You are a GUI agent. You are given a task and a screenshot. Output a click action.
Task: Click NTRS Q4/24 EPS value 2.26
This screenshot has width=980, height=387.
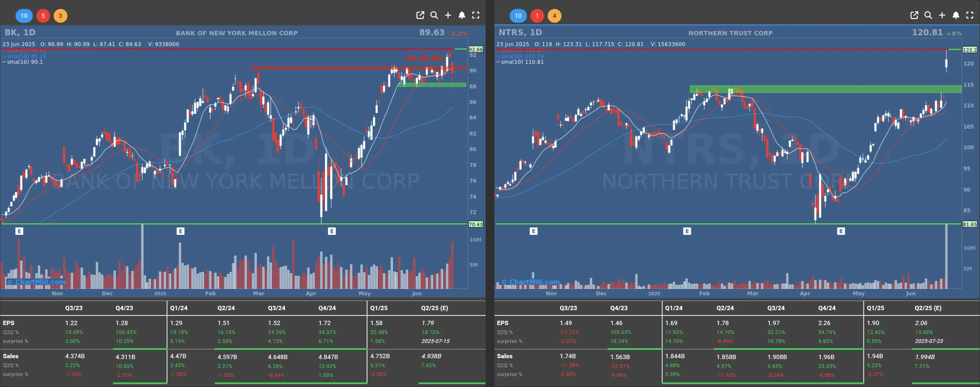(x=824, y=323)
